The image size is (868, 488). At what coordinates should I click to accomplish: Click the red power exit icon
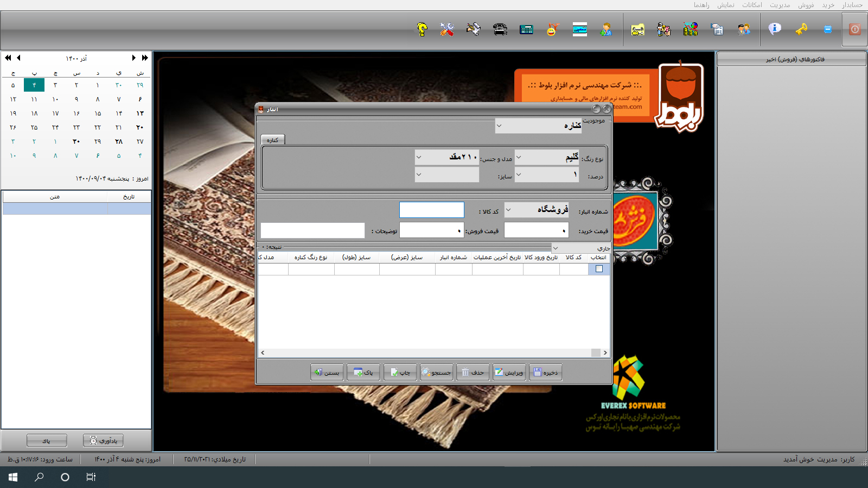pyautogui.click(x=854, y=29)
